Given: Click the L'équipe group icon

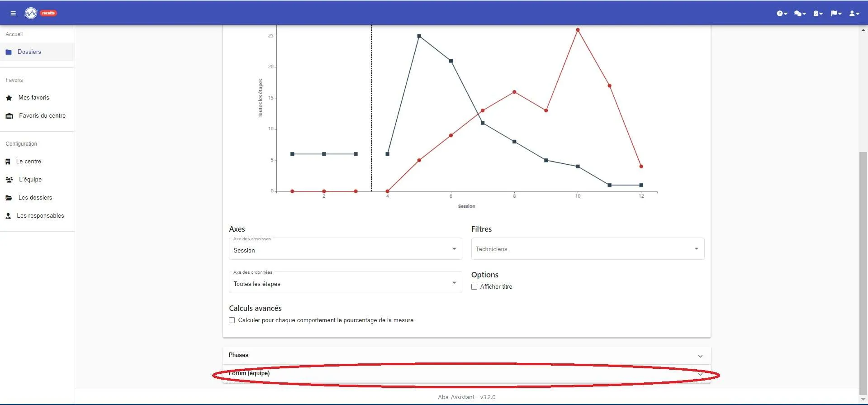Looking at the screenshot, I should click(x=9, y=180).
